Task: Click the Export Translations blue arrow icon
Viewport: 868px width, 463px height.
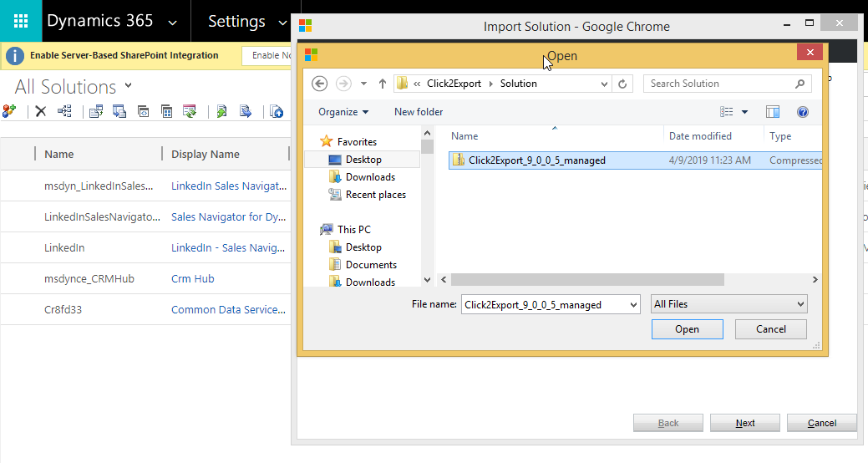Action: click(246, 111)
